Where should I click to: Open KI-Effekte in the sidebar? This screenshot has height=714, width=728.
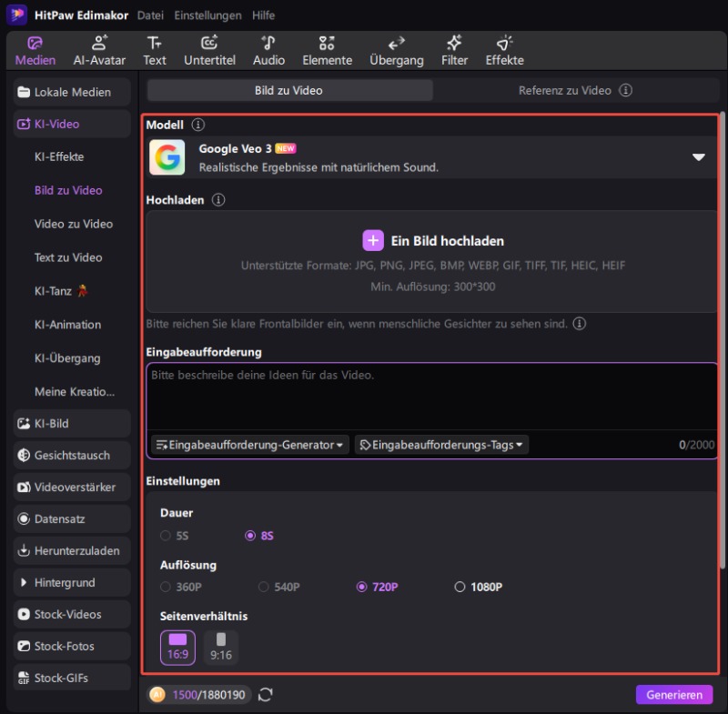(59, 156)
